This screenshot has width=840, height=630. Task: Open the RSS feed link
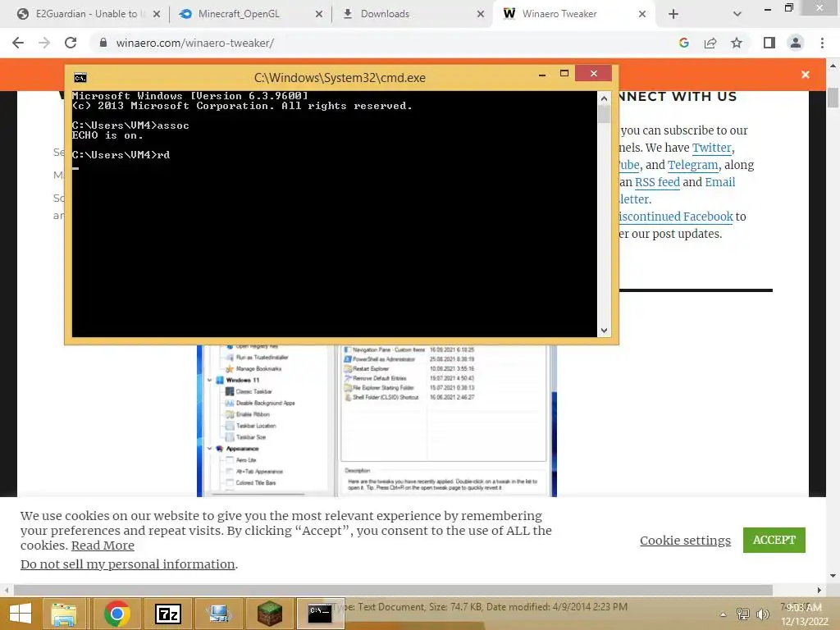(657, 182)
